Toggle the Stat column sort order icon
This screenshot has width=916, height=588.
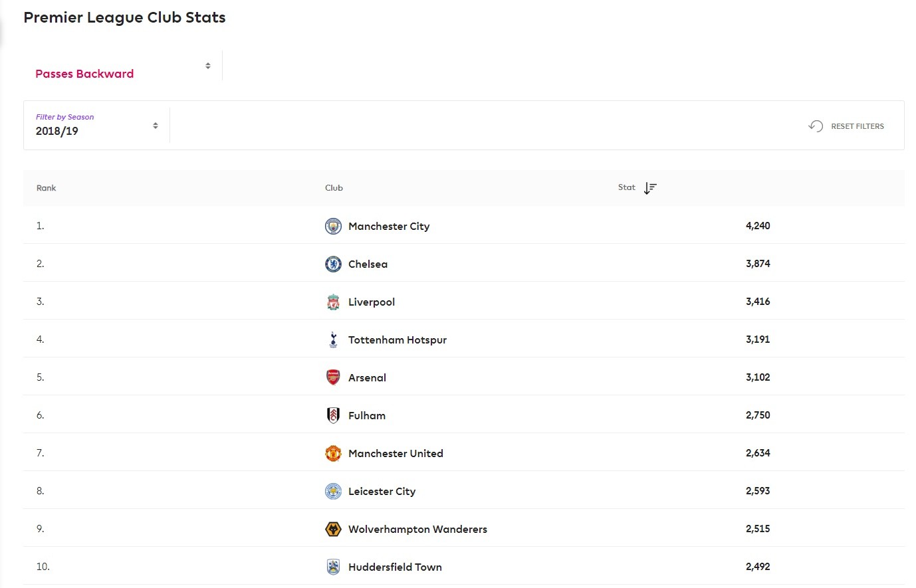tap(650, 188)
